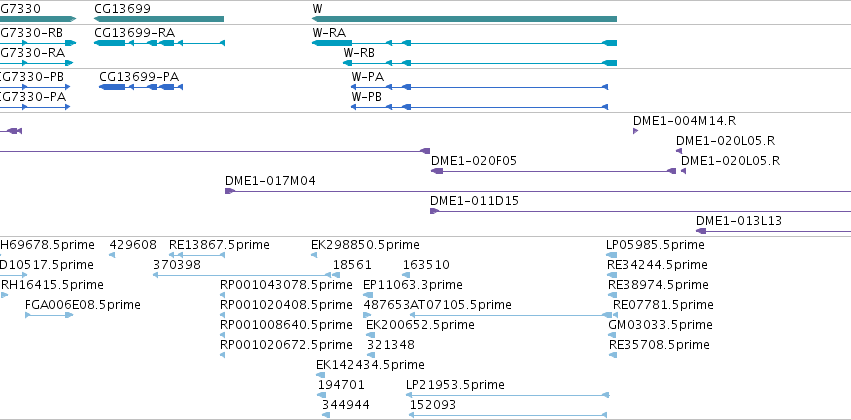Click the DME1-011D15 clone label
This screenshot has height=420, width=851.
pyautogui.click(x=474, y=201)
